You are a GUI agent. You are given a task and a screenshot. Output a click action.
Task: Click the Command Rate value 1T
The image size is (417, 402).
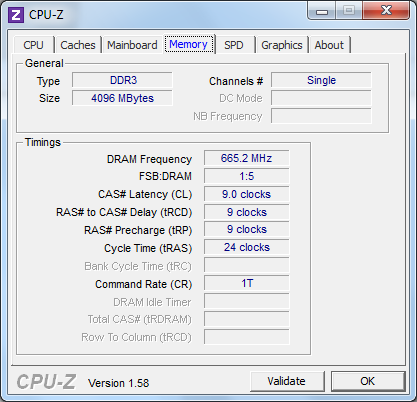pyautogui.click(x=247, y=283)
